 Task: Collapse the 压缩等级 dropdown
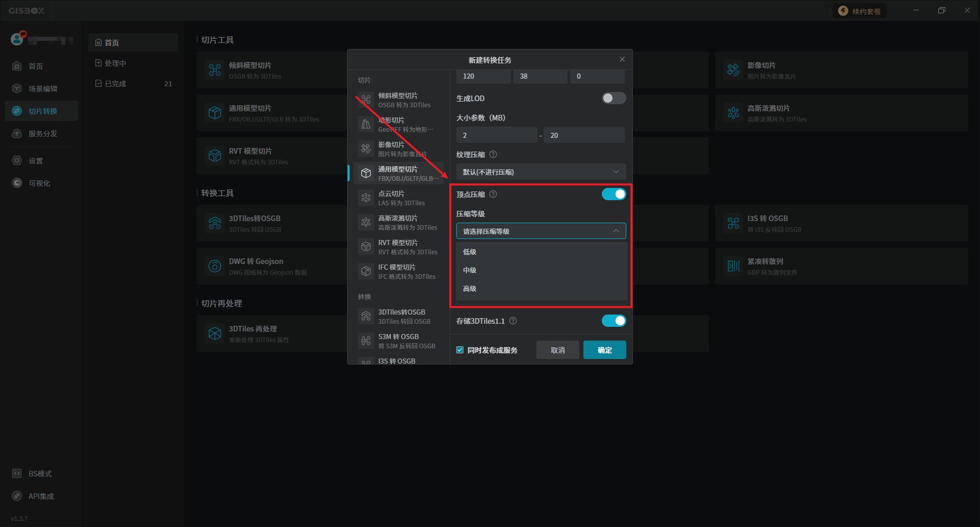pyautogui.click(x=541, y=231)
